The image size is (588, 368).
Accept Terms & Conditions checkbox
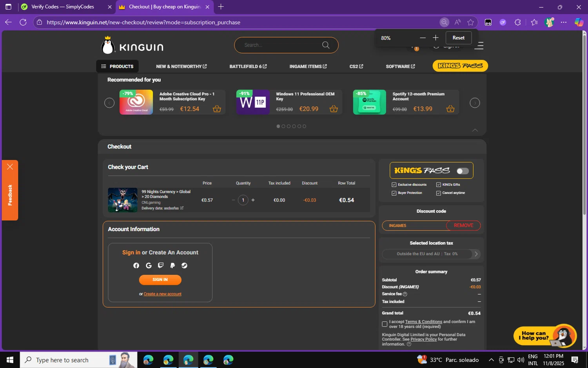click(x=385, y=324)
